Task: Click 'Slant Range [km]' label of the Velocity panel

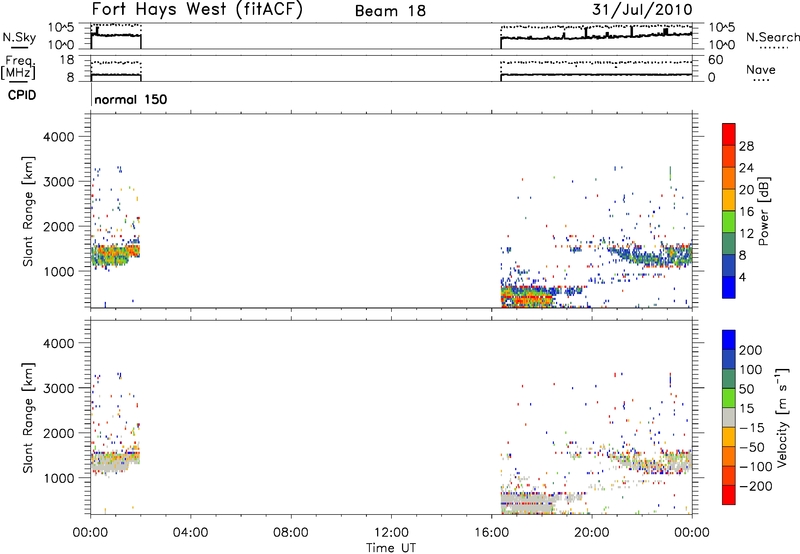Action: point(28,418)
